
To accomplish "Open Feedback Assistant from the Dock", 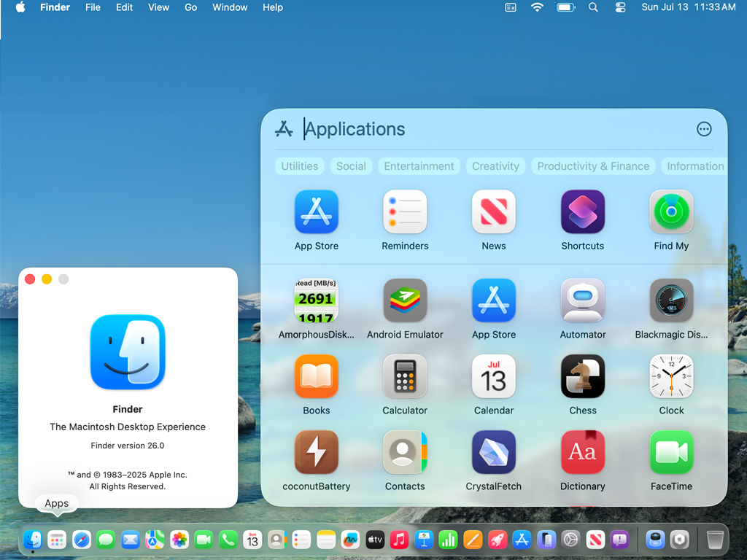I will (x=619, y=540).
